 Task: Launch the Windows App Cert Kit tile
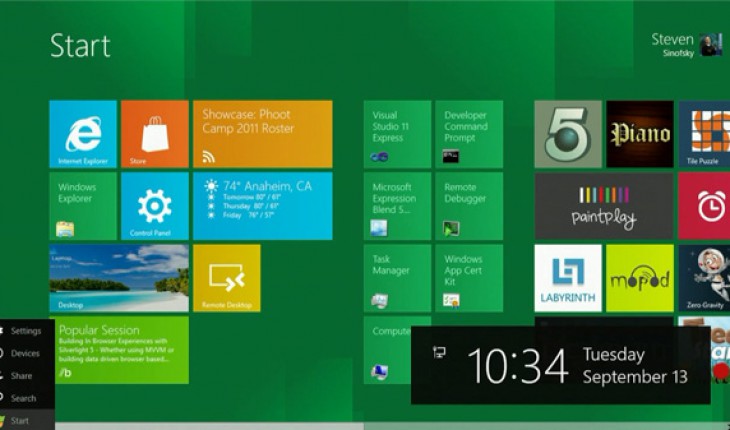pyautogui.click(x=469, y=278)
